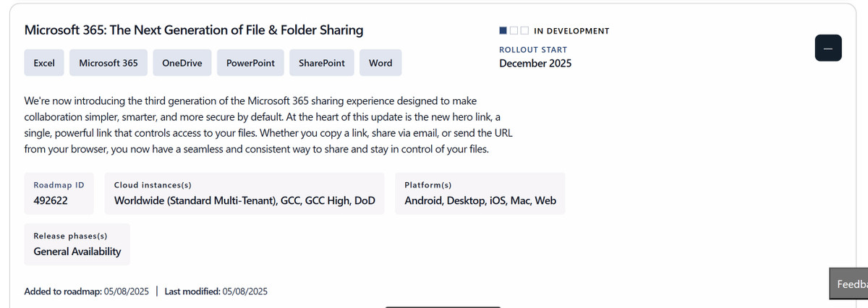Image resolution: width=868 pixels, height=308 pixels.
Task: Open the Feedback side button
Action: (x=848, y=284)
